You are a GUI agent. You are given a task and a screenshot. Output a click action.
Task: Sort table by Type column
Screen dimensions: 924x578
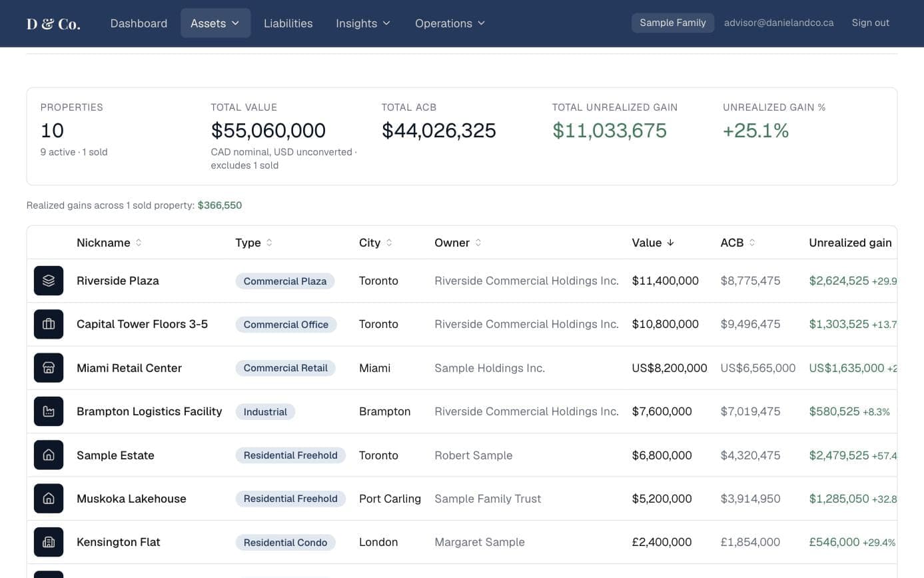(x=254, y=243)
